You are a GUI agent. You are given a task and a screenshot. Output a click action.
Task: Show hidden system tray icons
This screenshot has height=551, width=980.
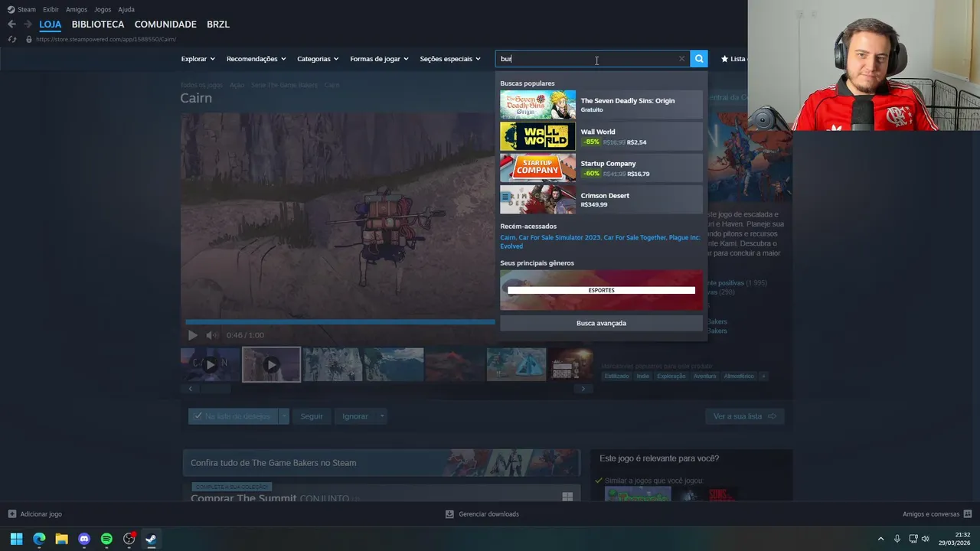click(x=880, y=539)
